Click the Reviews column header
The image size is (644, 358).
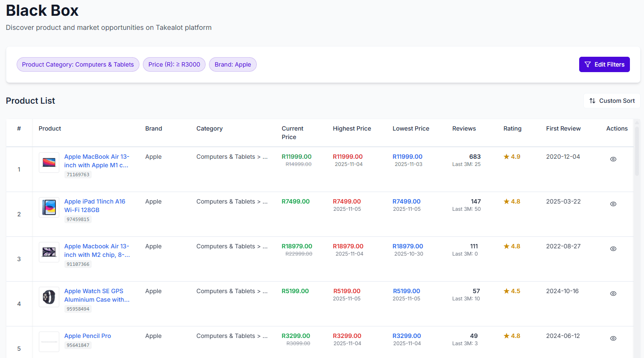tap(464, 128)
